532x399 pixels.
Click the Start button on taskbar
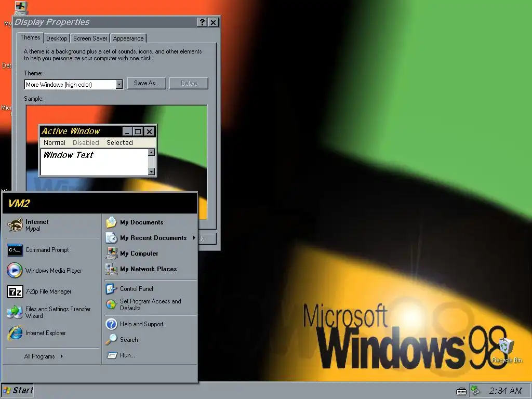[18, 391]
